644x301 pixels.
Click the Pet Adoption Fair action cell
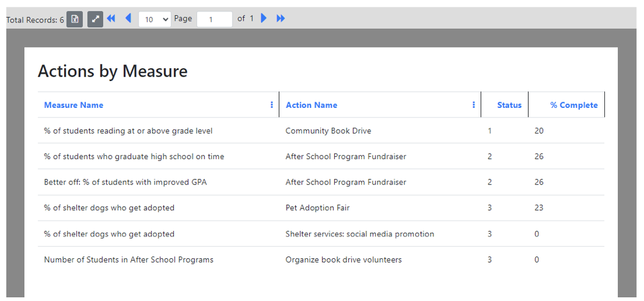[318, 208]
